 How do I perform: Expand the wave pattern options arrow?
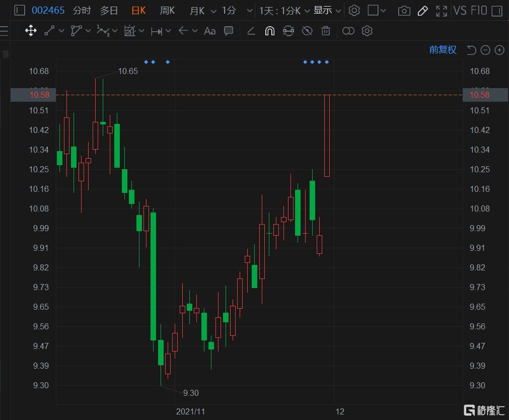click(x=115, y=31)
